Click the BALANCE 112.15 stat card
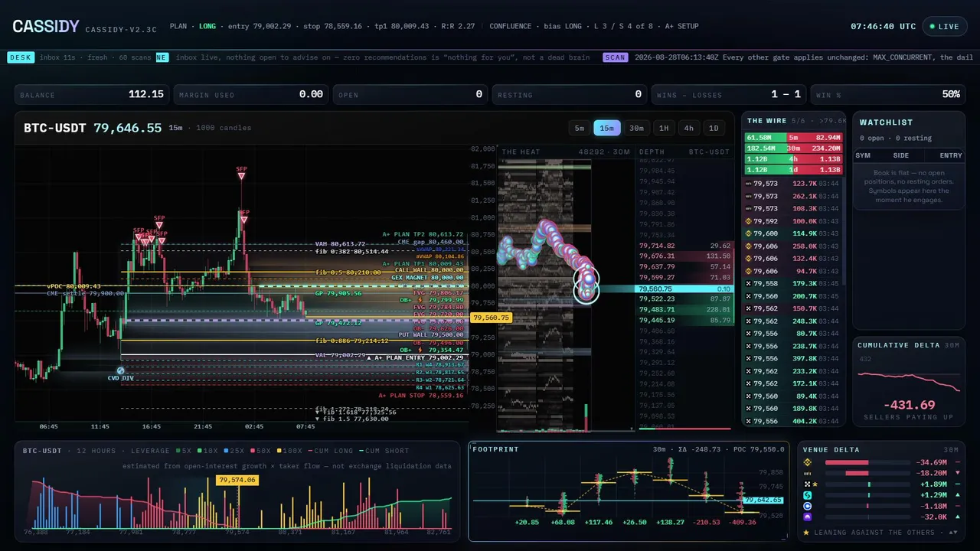Screen dimensions: 980x551 [x=92, y=94]
